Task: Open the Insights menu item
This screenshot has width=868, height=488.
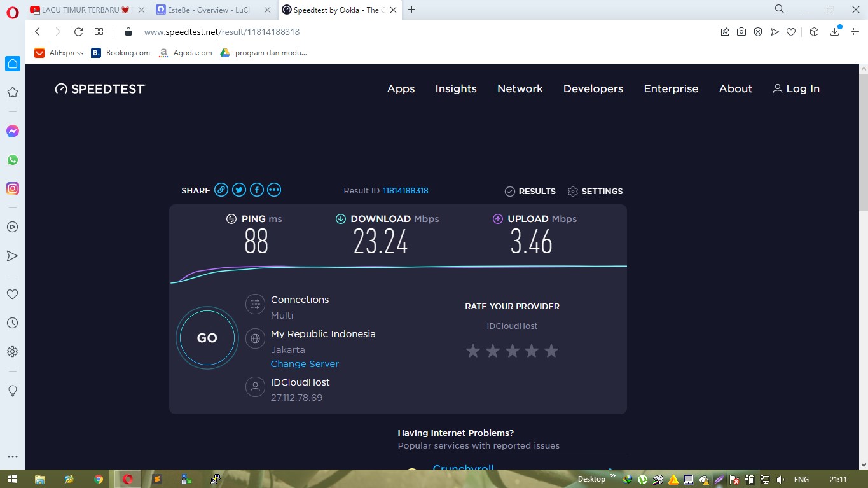Action: tap(456, 89)
